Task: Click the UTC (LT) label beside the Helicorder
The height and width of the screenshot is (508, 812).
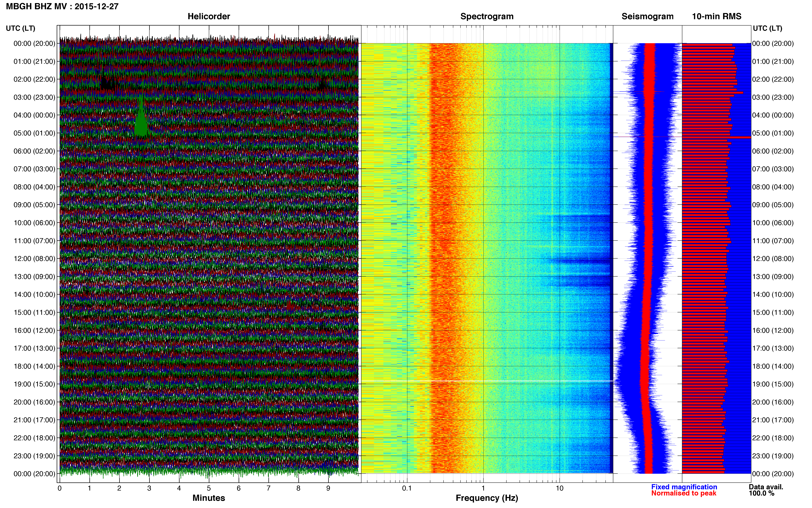Action: 21,28
